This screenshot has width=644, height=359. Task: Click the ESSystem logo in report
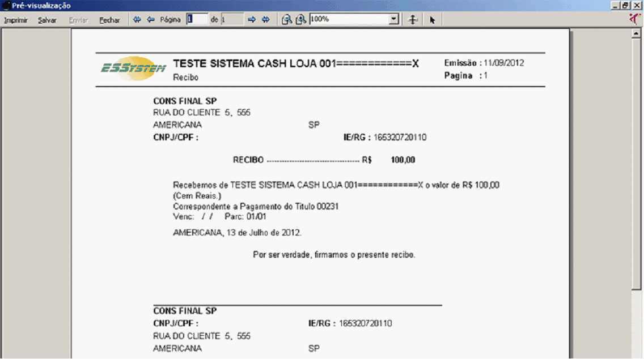[133, 68]
